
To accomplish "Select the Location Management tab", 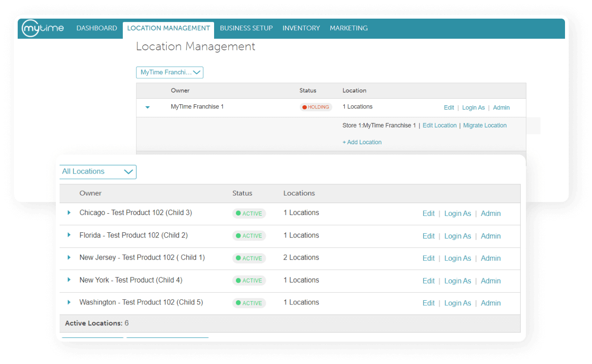I will (x=168, y=28).
